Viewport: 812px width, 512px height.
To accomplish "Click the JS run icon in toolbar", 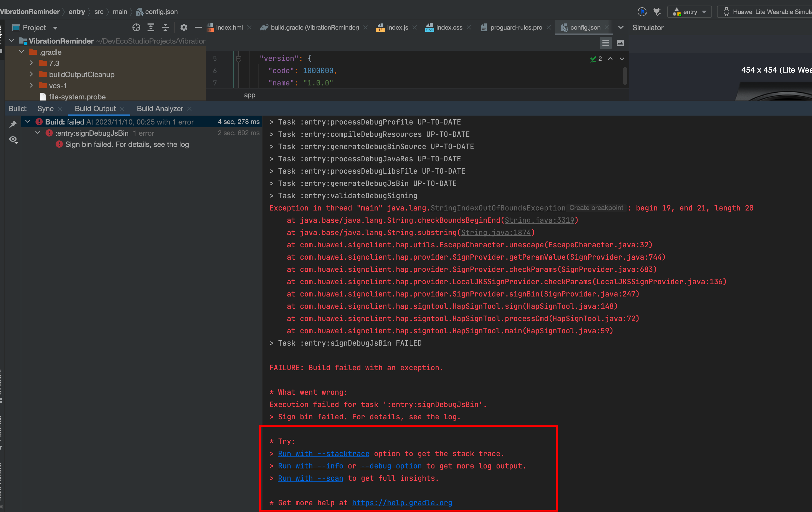I will pyautogui.click(x=642, y=12).
